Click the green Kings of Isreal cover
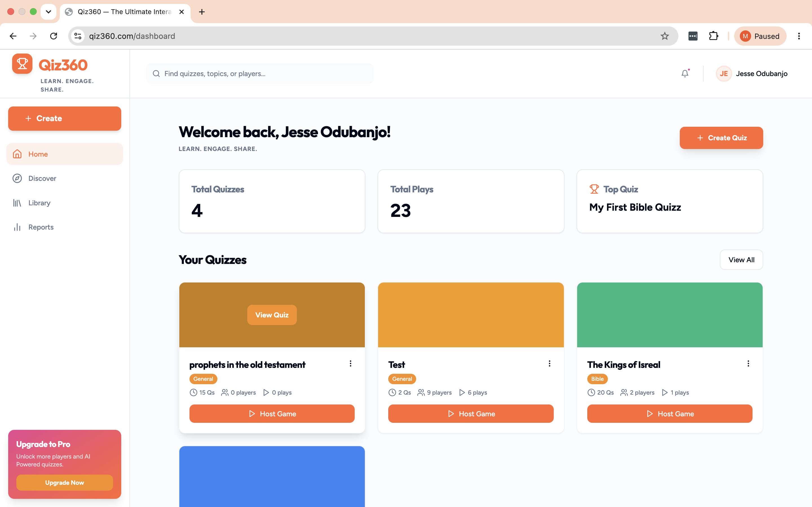 (x=670, y=315)
